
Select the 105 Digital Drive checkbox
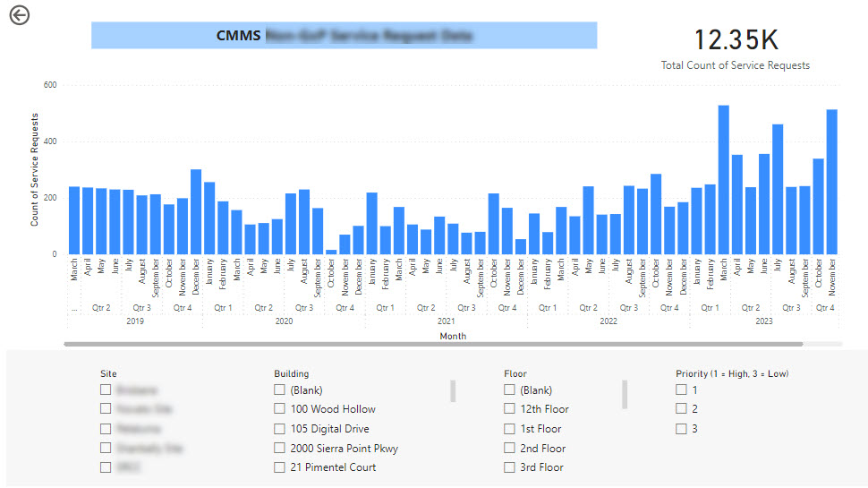pos(280,429)
